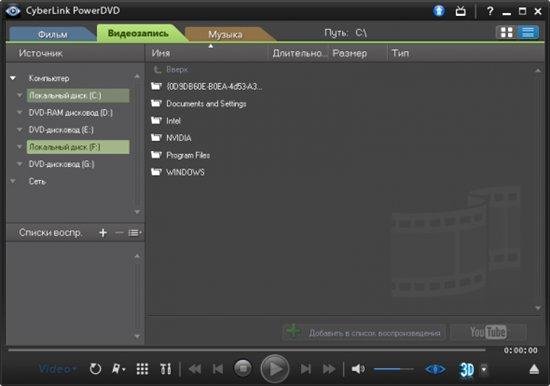550x386 pixels.
Task: Click the next track button
Action: [x=306, y=369]
